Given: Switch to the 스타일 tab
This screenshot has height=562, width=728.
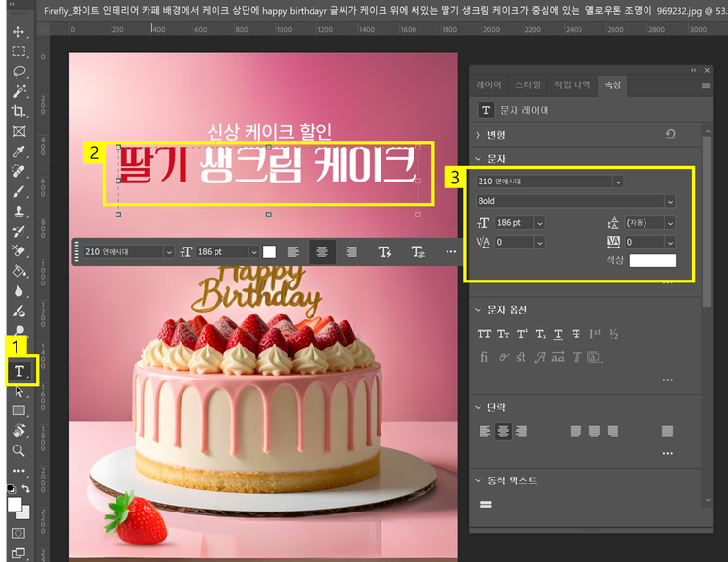Looking at the screenshot, I should (528, 85).
